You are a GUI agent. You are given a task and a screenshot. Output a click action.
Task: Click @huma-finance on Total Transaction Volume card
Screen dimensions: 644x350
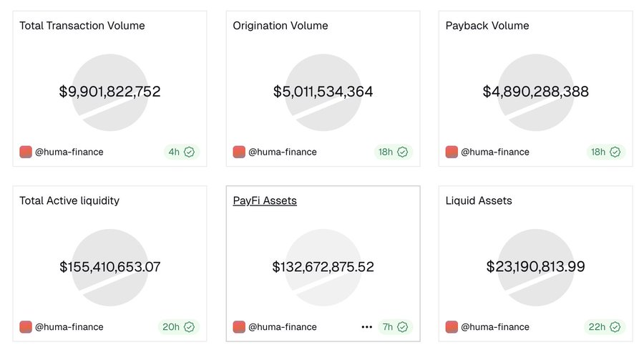pos(69,152)
